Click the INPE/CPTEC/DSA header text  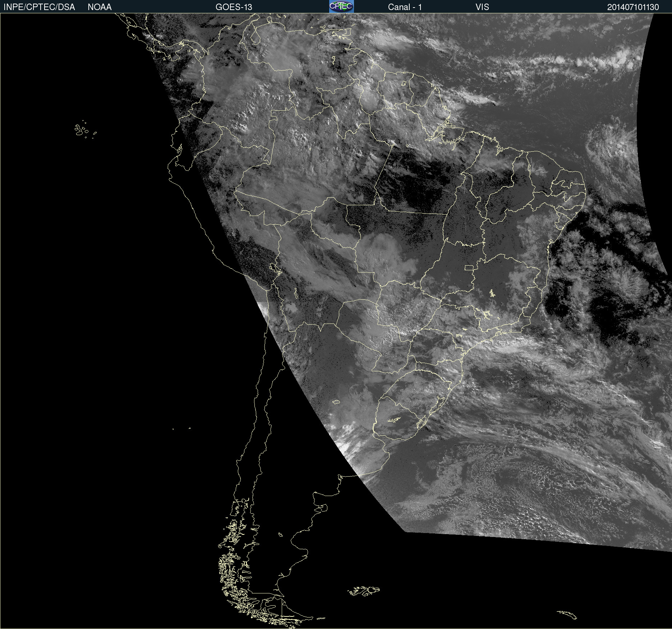click(39, 7)
